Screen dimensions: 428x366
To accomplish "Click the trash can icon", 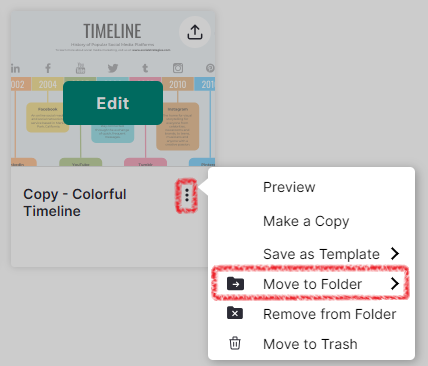I will click(235, 343).
